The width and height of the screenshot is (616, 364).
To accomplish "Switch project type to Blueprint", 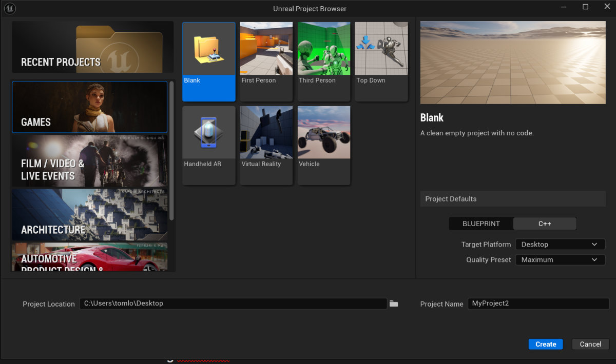I will pos(480,224).
